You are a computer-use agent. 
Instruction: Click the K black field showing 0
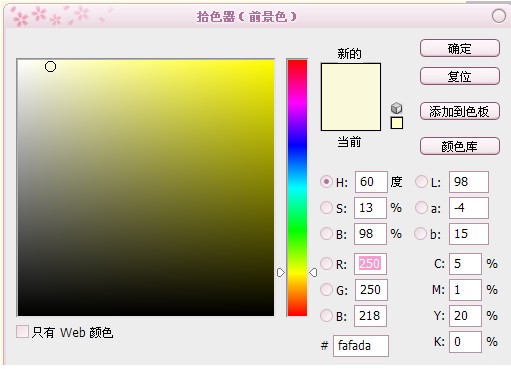pos(465,342)
